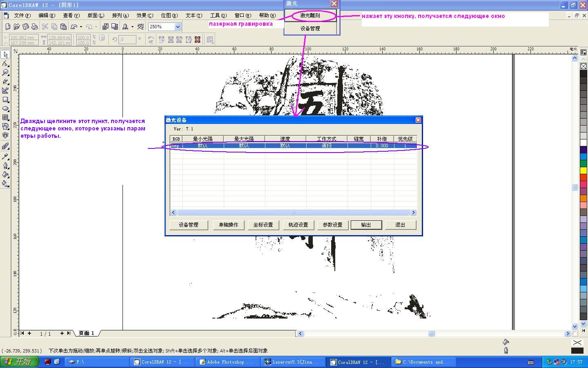Pick the yellow swatch in color palette
Image resolution: width=588 pixels, height=368 pixels.
(584, 171)
